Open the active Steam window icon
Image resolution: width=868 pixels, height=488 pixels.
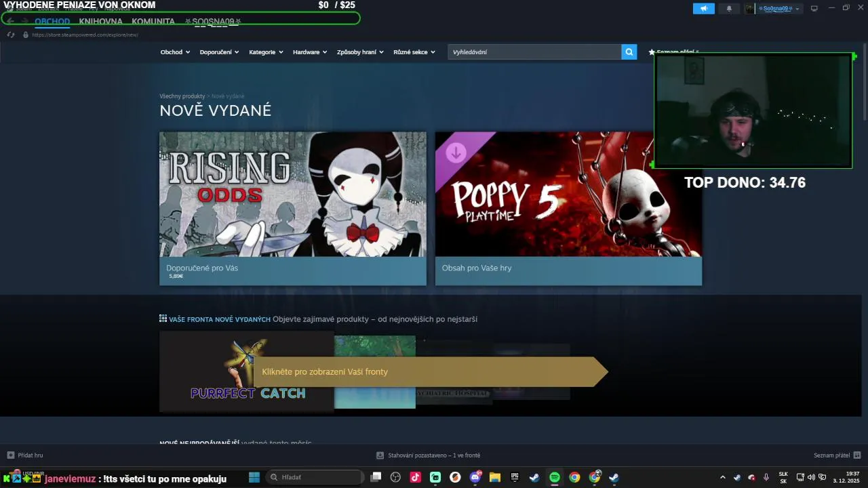[614, 477]
